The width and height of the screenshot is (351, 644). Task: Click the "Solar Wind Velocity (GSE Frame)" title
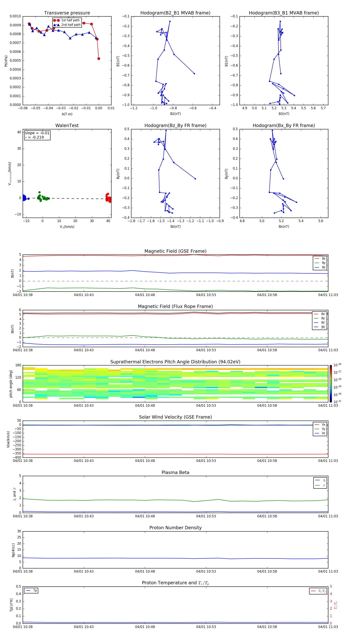pyautogui.click(x=175, y=417)
